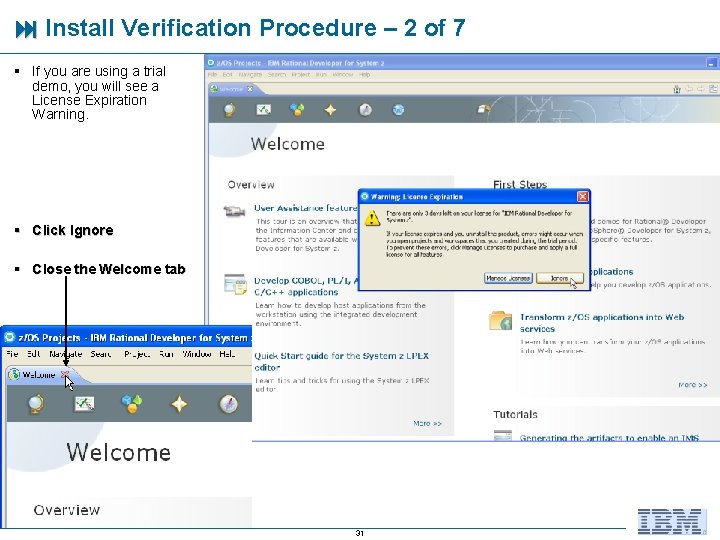
Task: Open Samples colored-balls icon in enlarged inset window
Action: [x=132, y=404]
